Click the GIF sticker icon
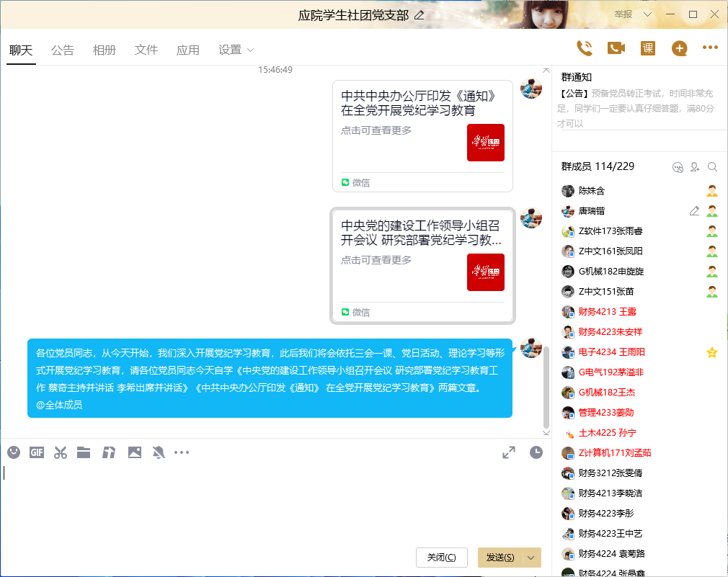 [x=37, y=452]
